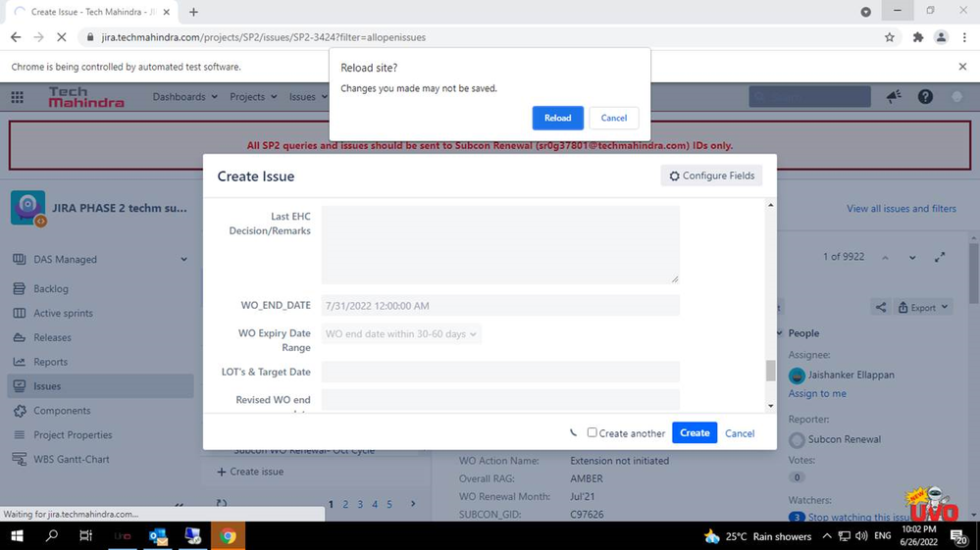Open the Dashboards menu
The width and height of the screenshot is (980, 550).
pos(185,97)
